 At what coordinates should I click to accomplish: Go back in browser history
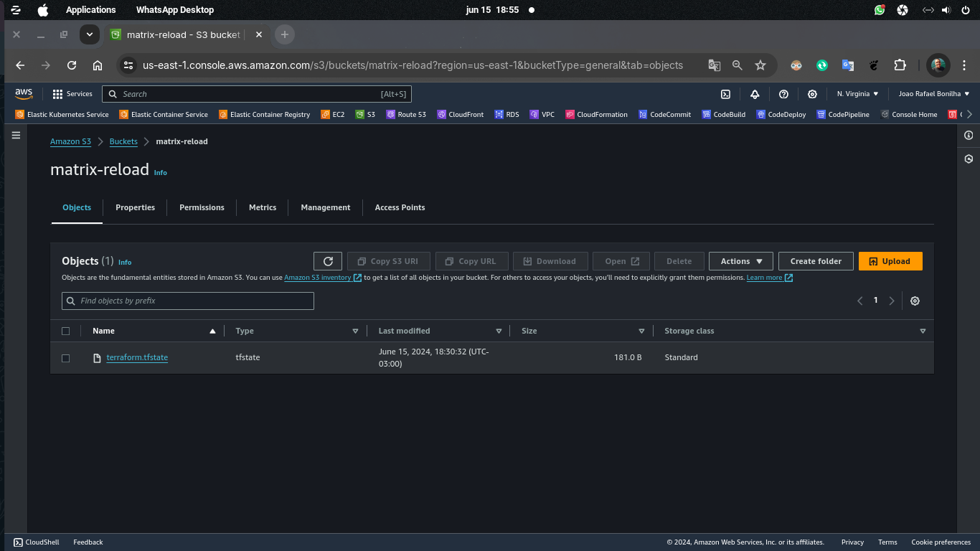point(20,65)
